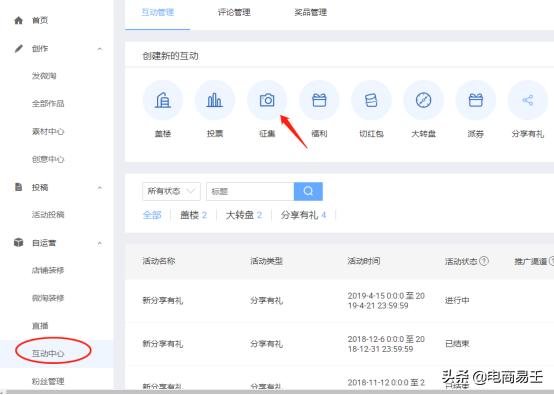Click the 已结束 status in the 2018-12-6 row

[x=457, y=343]
